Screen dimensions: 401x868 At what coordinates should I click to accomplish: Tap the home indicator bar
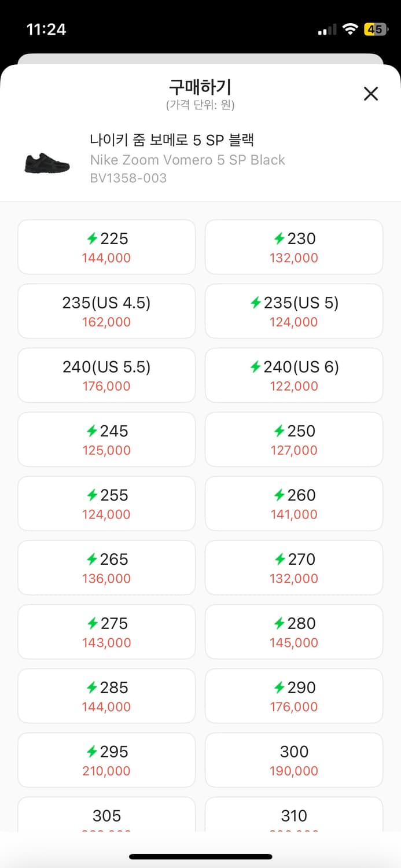pyautogui.click(x=200, y=856)
